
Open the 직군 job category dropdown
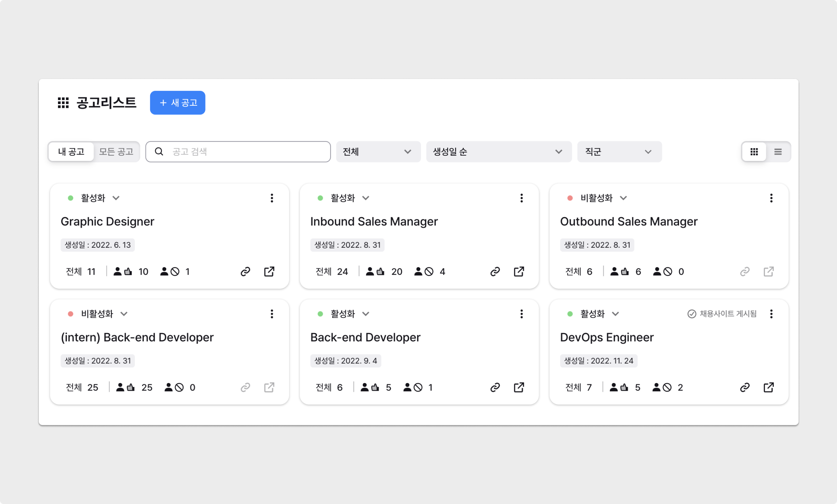[619, 152]
